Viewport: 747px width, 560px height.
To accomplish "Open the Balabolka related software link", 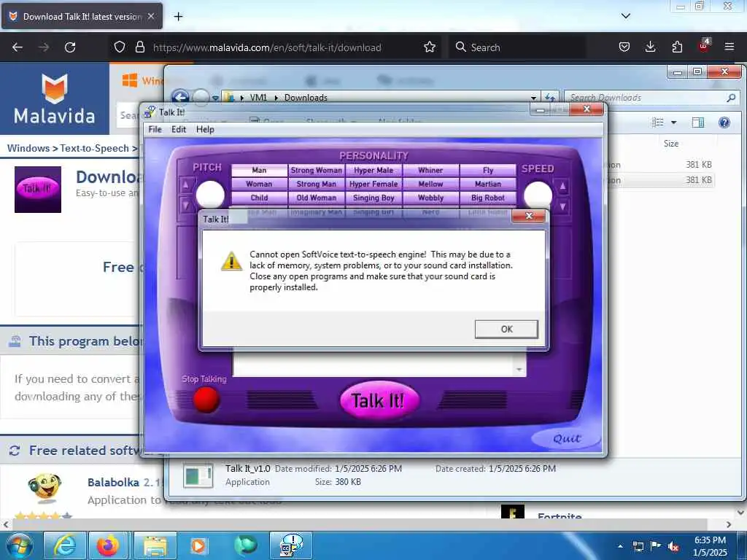I will 113,483.
